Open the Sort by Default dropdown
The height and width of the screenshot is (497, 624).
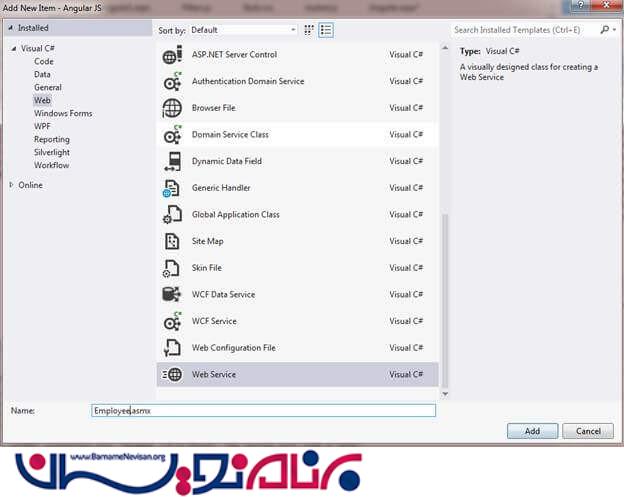click(243, 30)
